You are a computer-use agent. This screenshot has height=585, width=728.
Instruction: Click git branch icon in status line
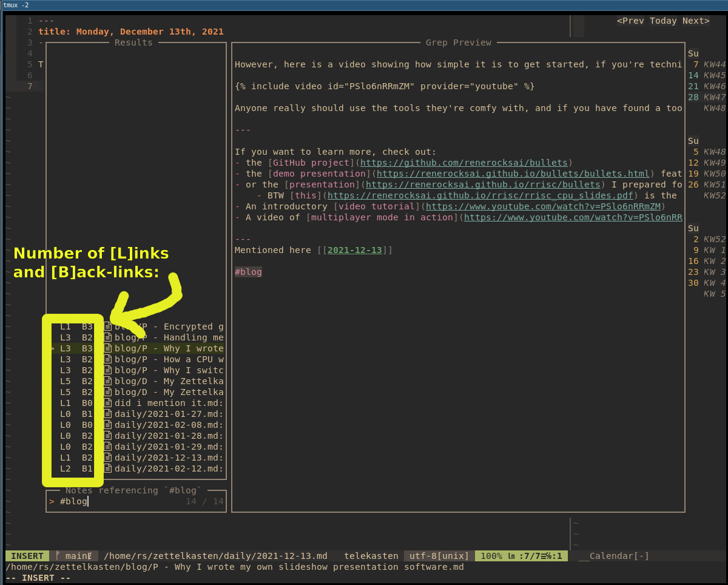point(58,556)
